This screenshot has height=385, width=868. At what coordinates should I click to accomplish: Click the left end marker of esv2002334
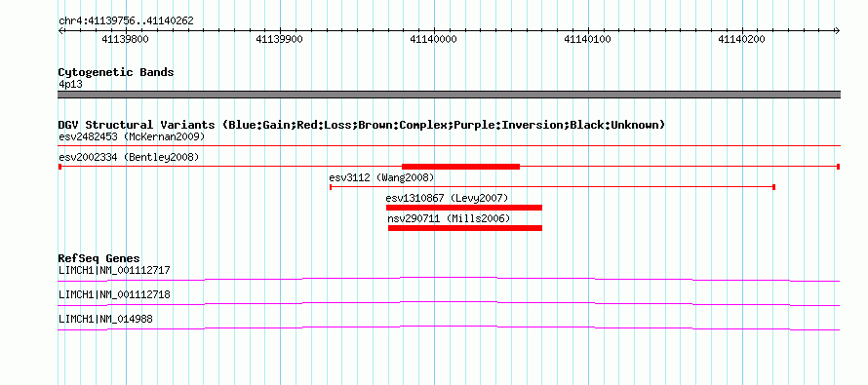[x=59, y=167]
